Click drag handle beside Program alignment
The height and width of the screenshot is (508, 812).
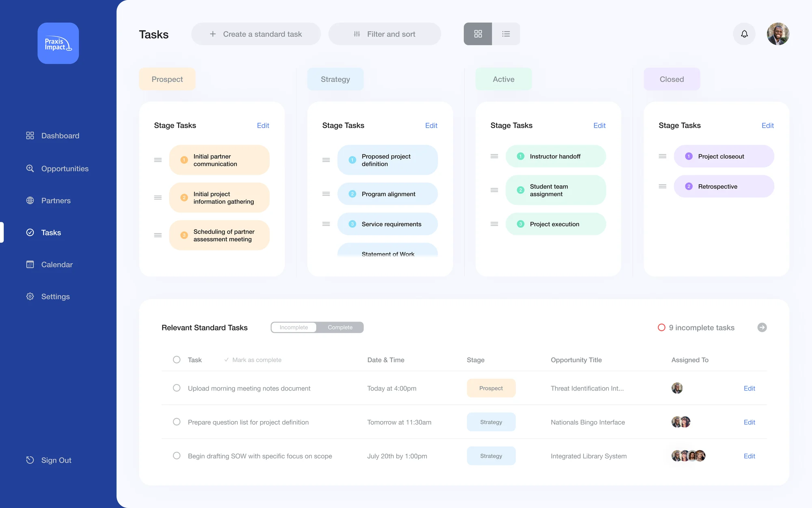[x=326, y=194]
